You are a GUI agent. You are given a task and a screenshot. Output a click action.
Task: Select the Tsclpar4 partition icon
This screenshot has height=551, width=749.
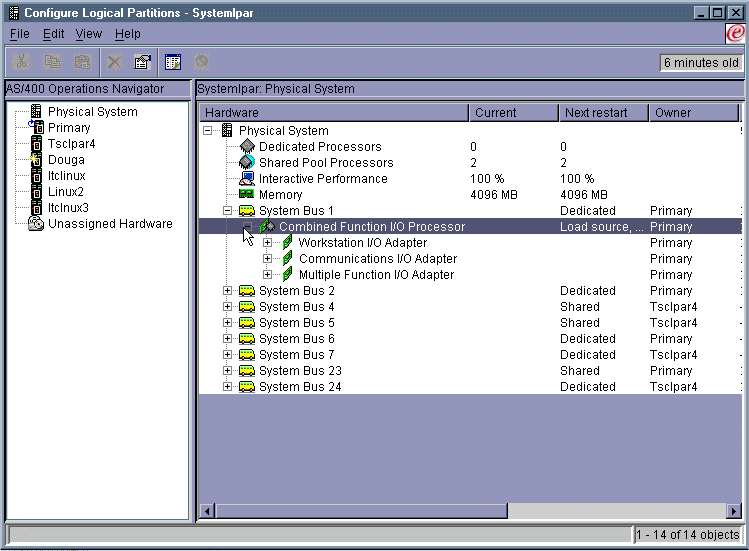[x=36, y=143]
